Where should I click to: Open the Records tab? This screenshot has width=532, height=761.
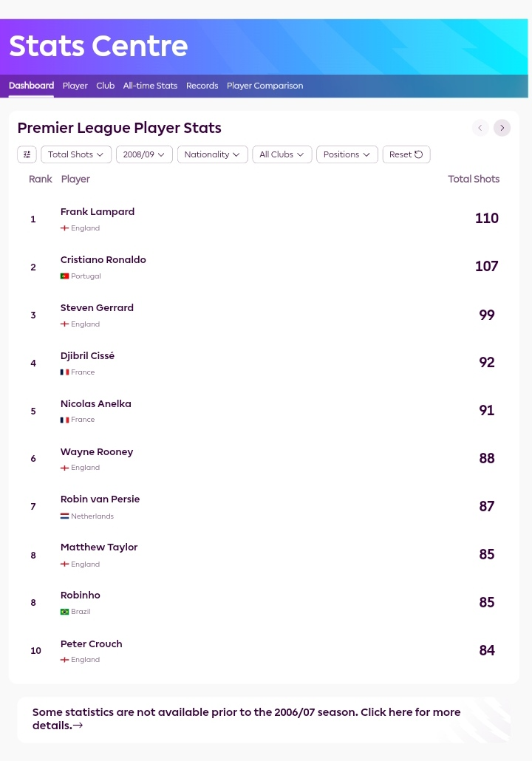[202, 86]
